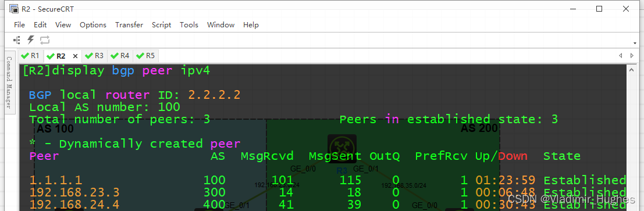Open the Script menu
The width and height of the screenshot is (644, 211).
pyautogui.click(x=161, y=24)
